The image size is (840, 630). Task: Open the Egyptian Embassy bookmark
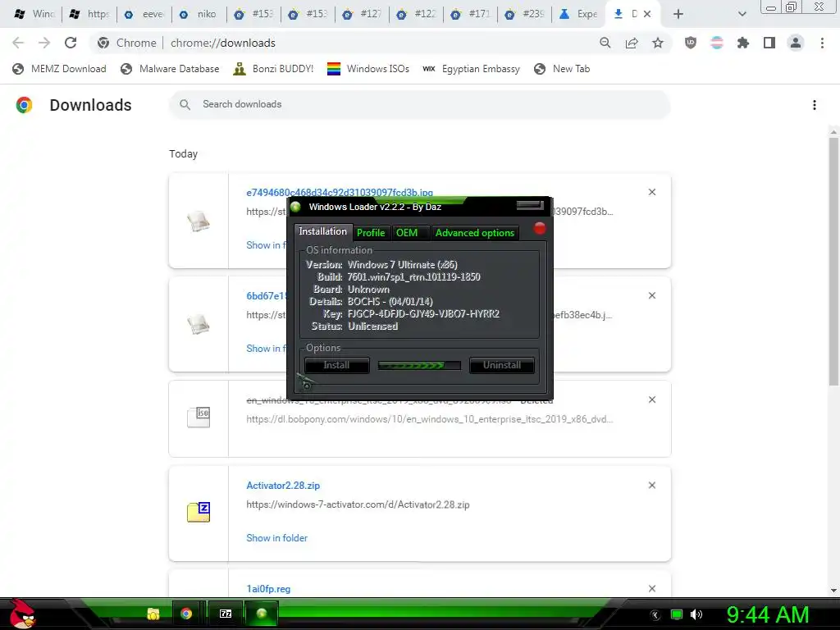472,69
